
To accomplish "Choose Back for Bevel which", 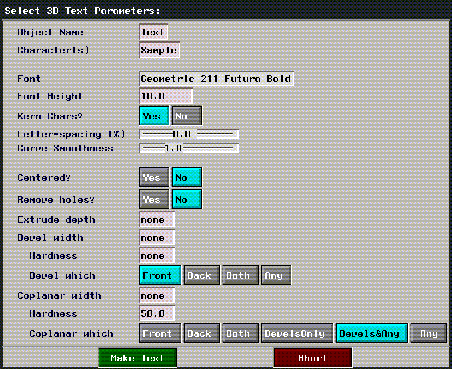I will coord(202,275).
